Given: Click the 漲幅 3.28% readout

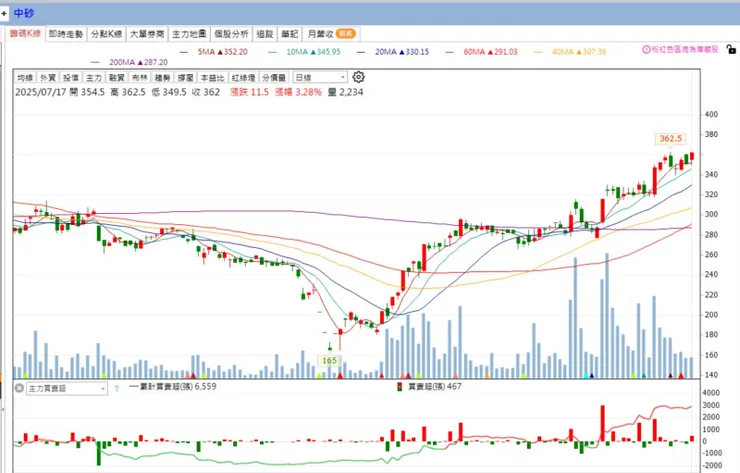Looking at the screenshot, I should point(298,92).
